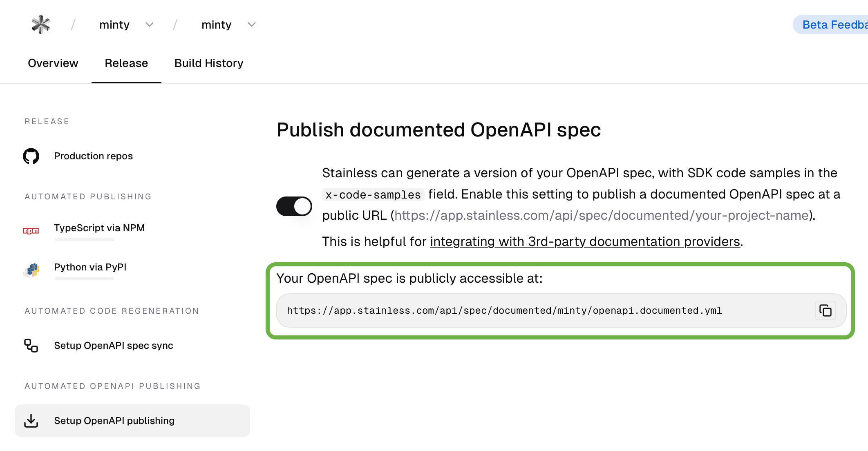868x451 pixels.
Task: Select the npm icon for TypeScript publishing
Action: [x=31, y=231]
